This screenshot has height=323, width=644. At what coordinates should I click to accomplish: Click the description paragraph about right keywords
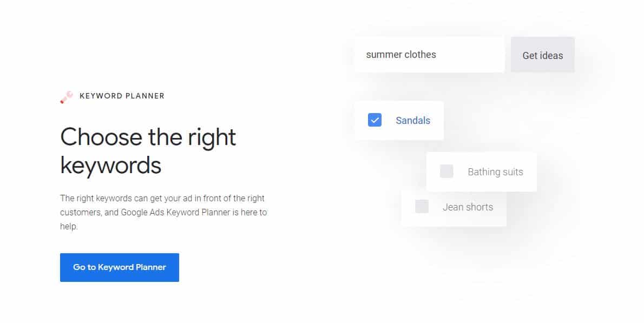click(163, 212)
